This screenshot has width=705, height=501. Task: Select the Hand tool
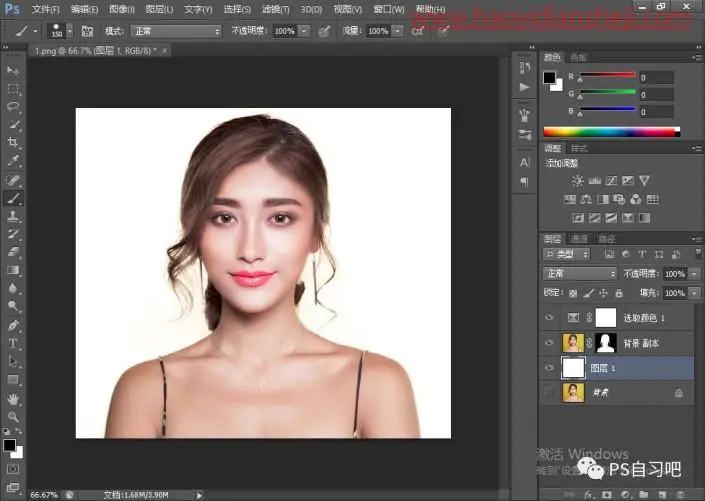[13, 399]
